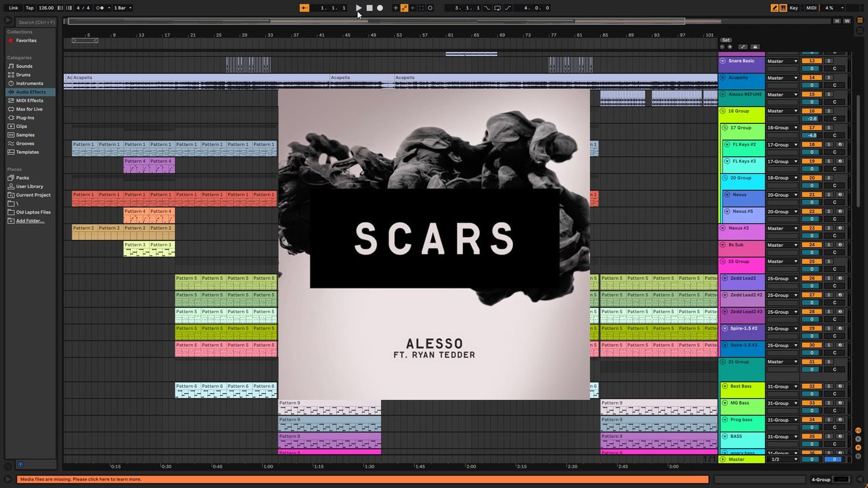Viewport: 868px width, 488px height.
Task: Toggle the Follow playback button
Action: click(x=304, y=8)
